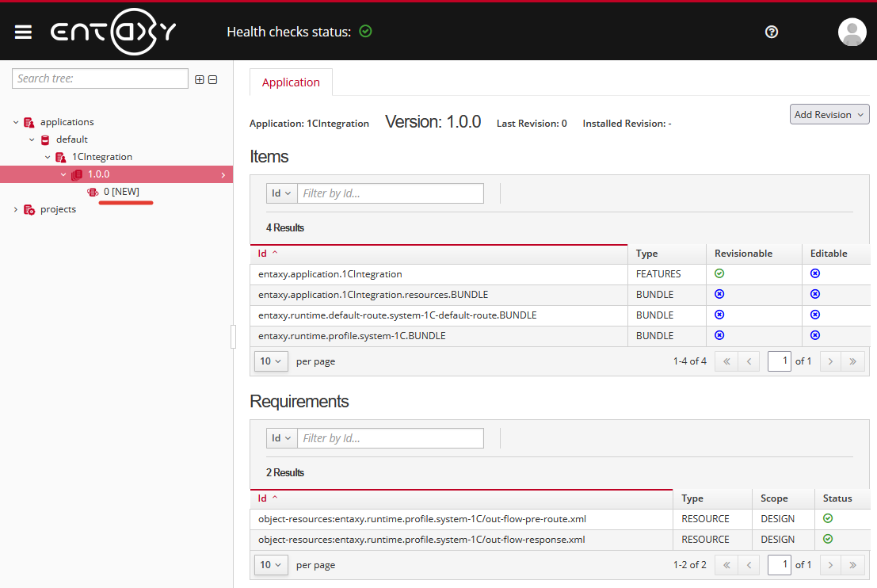877x588 pixels.
Task: Go to next page in Items table
Action: [829, 361]
